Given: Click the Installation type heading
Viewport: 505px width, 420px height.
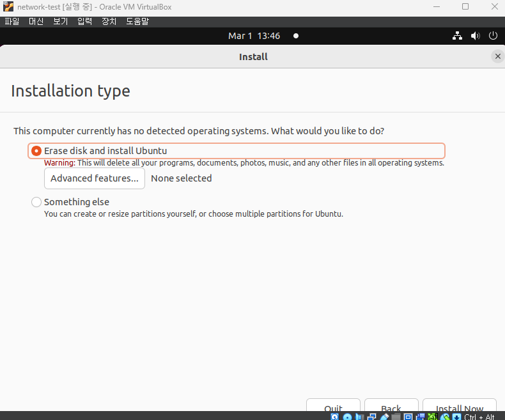Looking at the screenshot, I should (x=70, y=91).
